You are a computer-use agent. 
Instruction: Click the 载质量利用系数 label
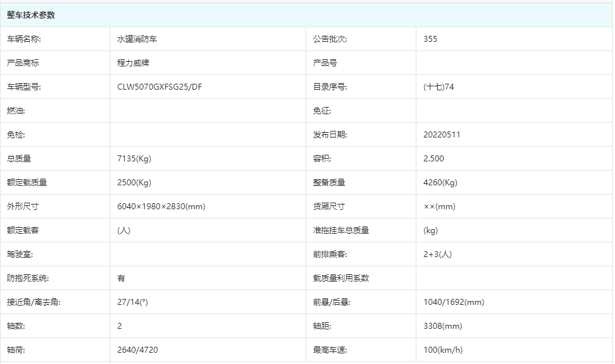point(341,278)
